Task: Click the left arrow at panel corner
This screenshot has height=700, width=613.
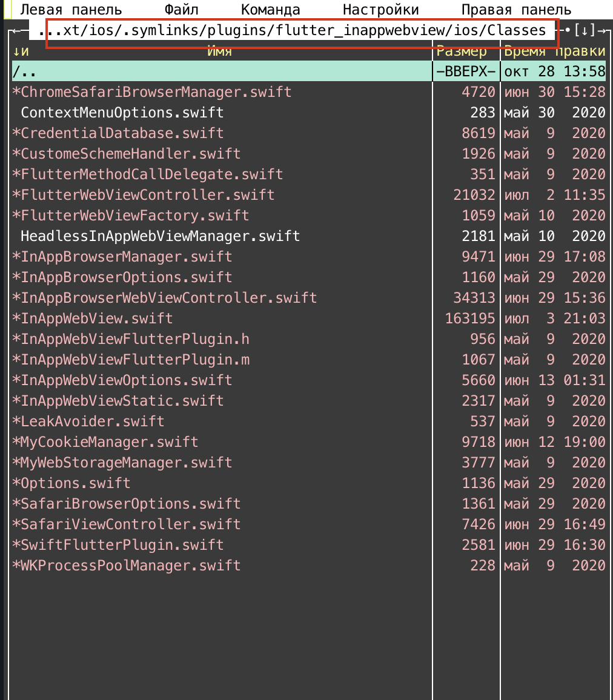Action: [16, 30]
